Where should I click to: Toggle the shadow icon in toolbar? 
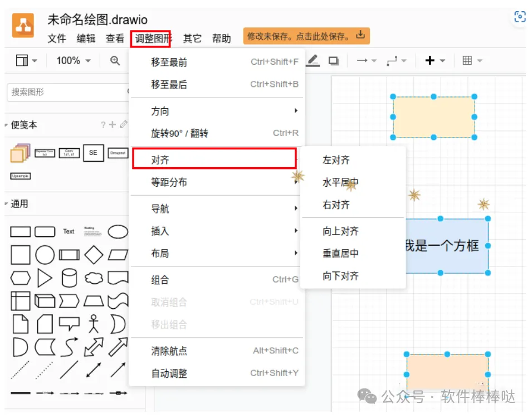click(334, 61)
